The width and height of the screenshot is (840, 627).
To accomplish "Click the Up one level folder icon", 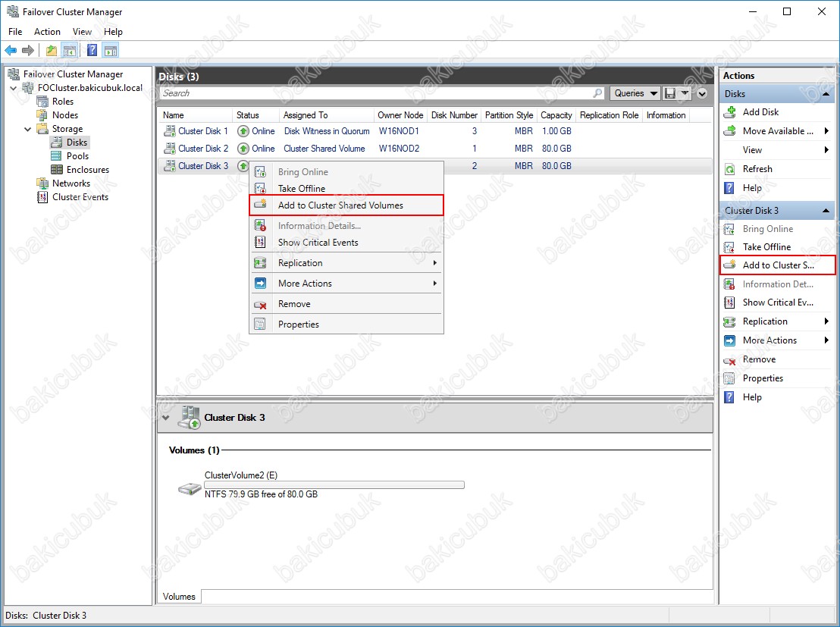I will [x=52, y=50].
